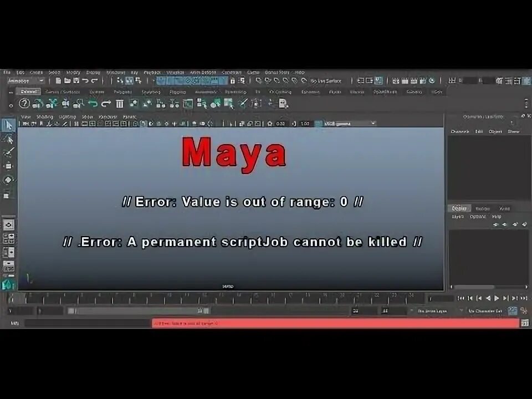Open the File menu
Image resolution: width=532 pixels, height=399 pixels.
click(7, 72)
